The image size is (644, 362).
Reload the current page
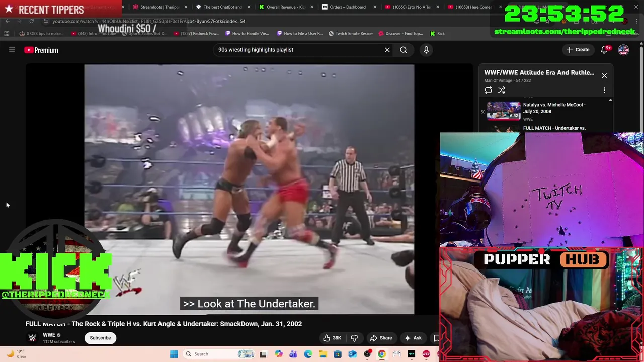pyautogui.click(x=31, y=21)
